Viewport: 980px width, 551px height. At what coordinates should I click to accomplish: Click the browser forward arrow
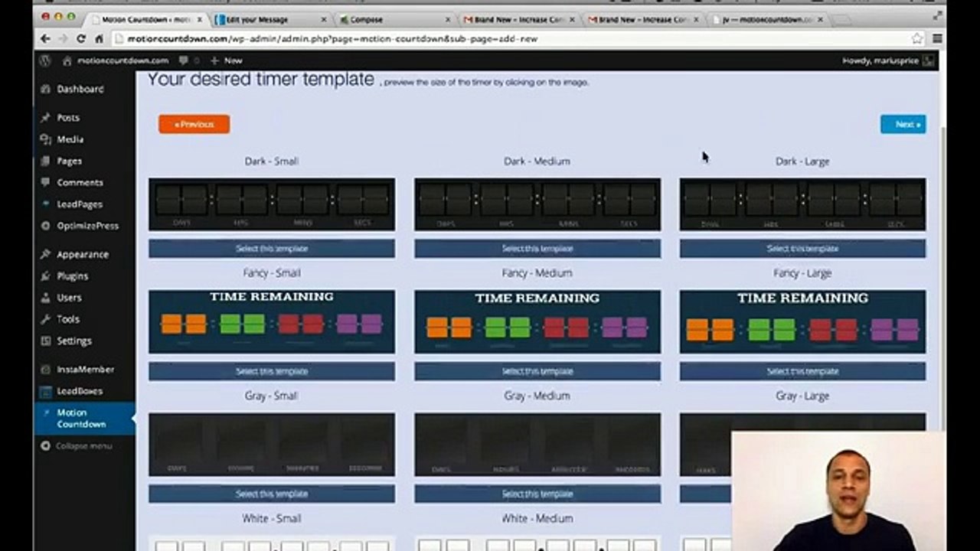[64, 38]
